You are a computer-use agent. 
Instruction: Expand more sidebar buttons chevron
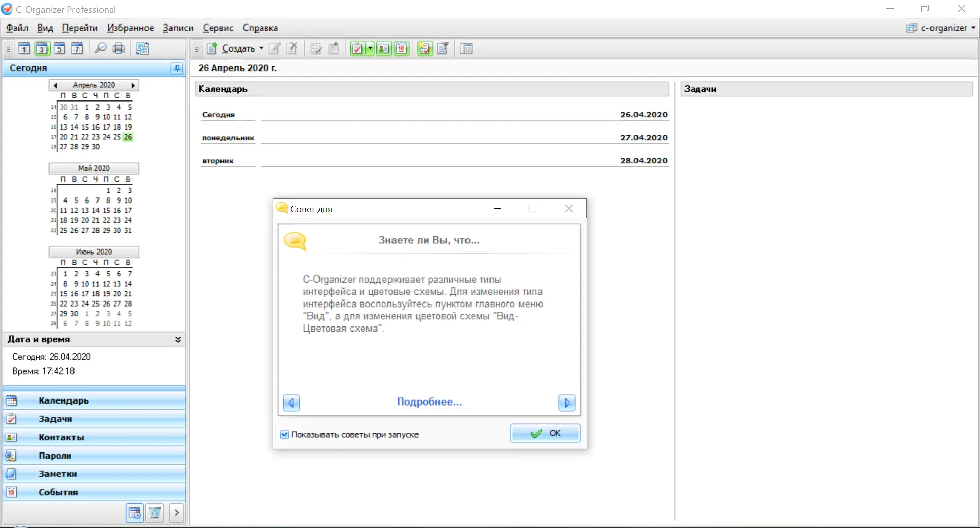177,513
